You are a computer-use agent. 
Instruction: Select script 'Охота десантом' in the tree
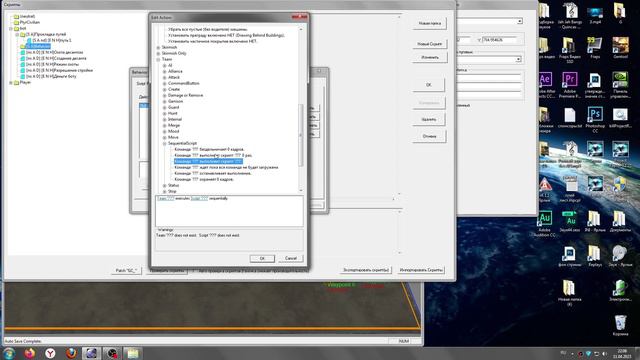coord(54,52)
